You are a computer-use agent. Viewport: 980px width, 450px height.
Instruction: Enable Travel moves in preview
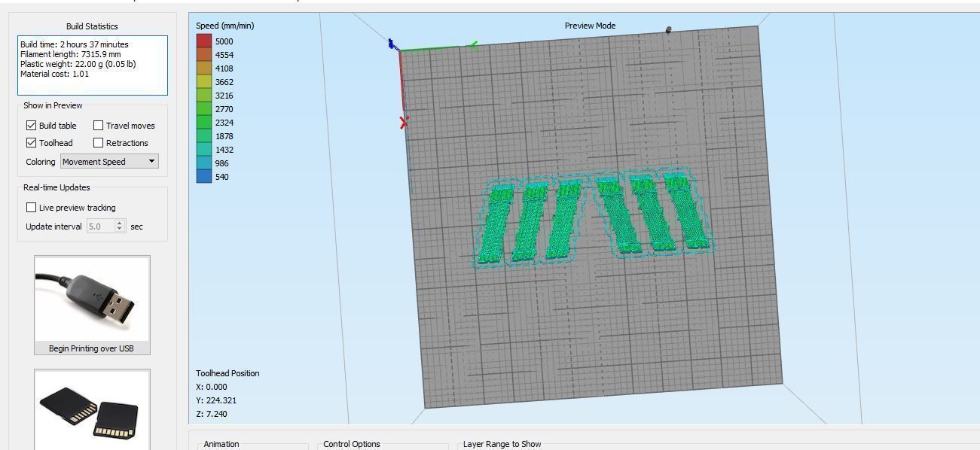[98, 126]
